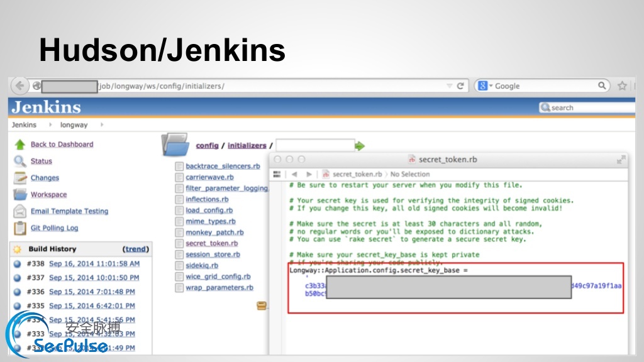644x362 pixels.
Task: Click the large workspace folder icon
Action: [175, 145]
